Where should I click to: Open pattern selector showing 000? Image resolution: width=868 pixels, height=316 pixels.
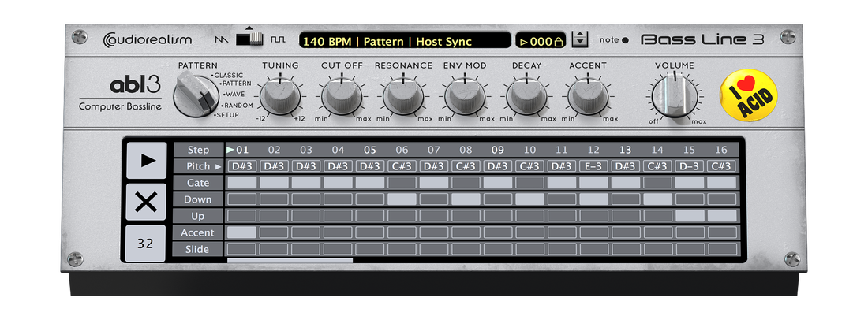click(541, 41)
